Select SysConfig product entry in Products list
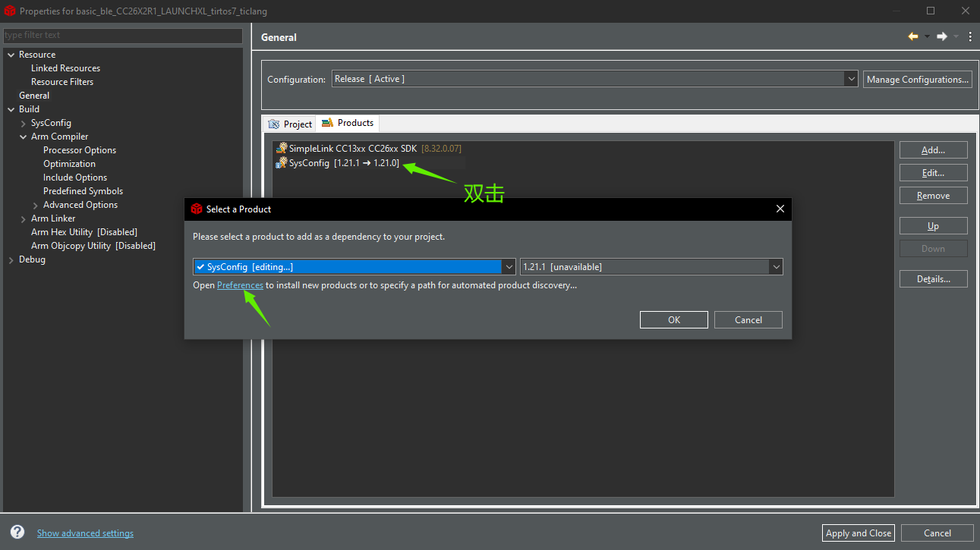980x550 pixels. 337,162
